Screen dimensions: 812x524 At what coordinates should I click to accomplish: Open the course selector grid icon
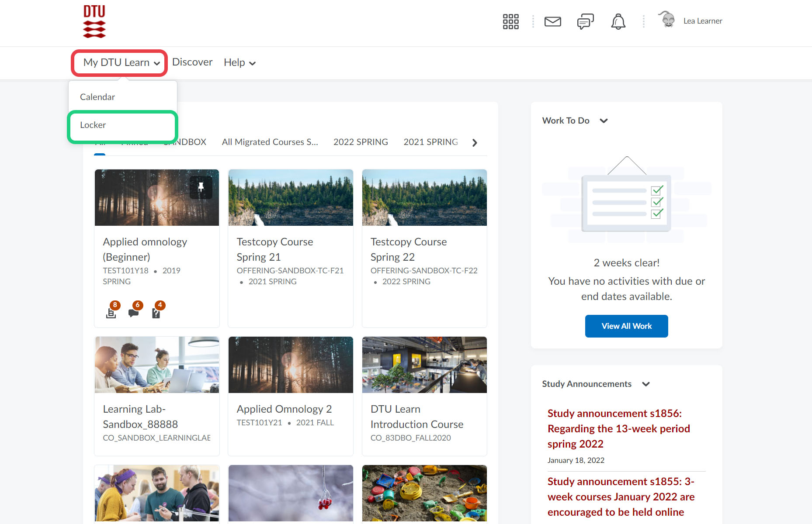click(510, 21)
